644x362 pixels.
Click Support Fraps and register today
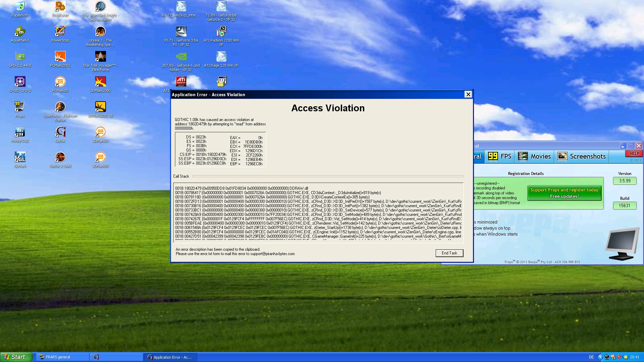coord(564,193)
